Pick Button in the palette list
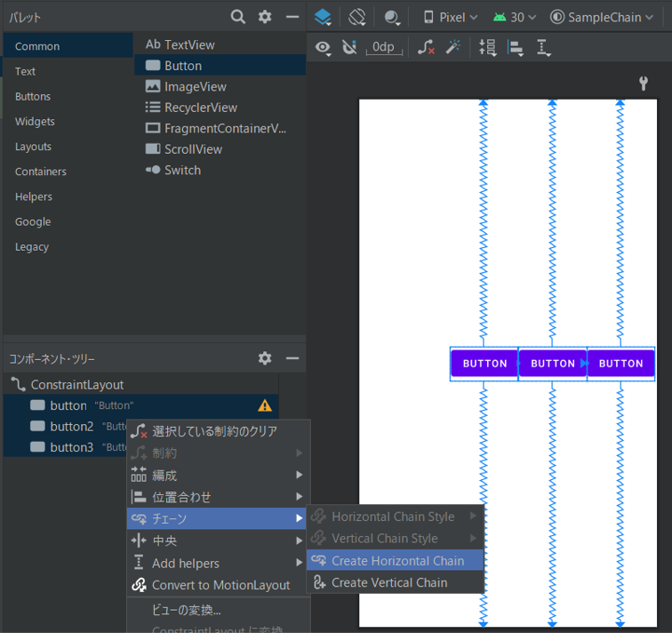Viewport: 672px width, 633px height. coord(220,65)
